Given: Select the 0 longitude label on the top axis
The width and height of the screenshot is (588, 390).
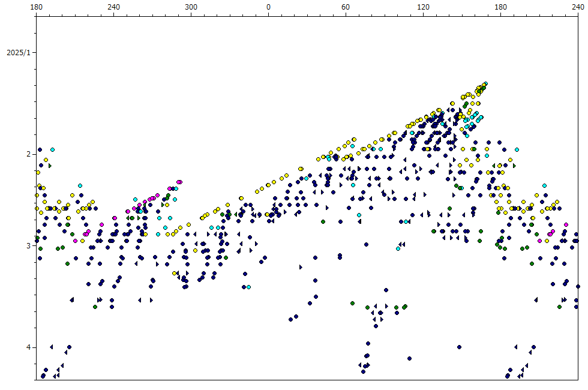Looking at the screenshot, I should pyautogui.click(x=268, y=7).
